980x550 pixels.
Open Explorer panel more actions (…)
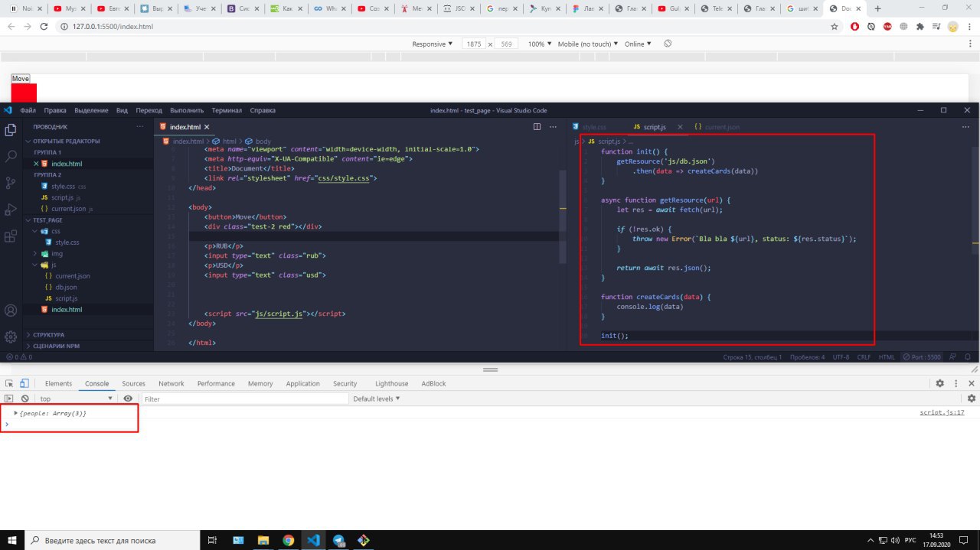coord(139,127)
